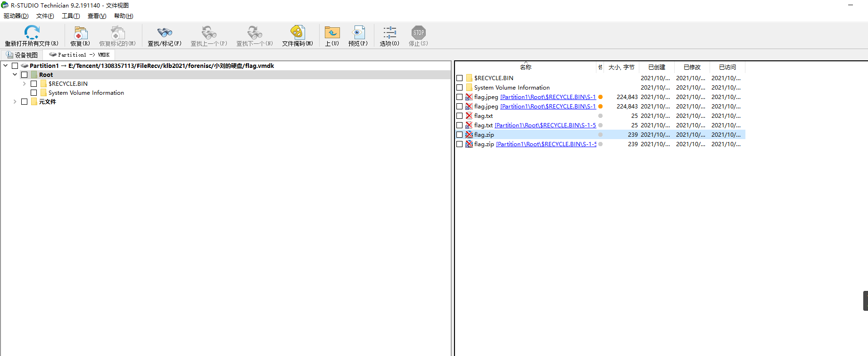The image size is (868, 356).
Task: Open the 帮助(H) menu
Action: point(124,16)
